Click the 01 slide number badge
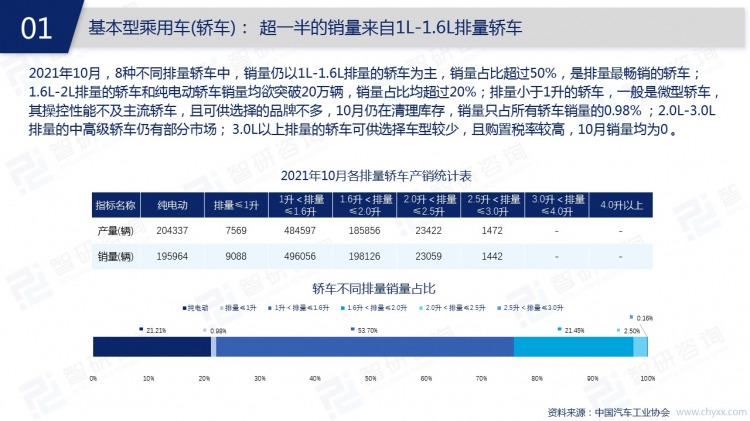Screen dimensions: 750x421 [36, 28]
